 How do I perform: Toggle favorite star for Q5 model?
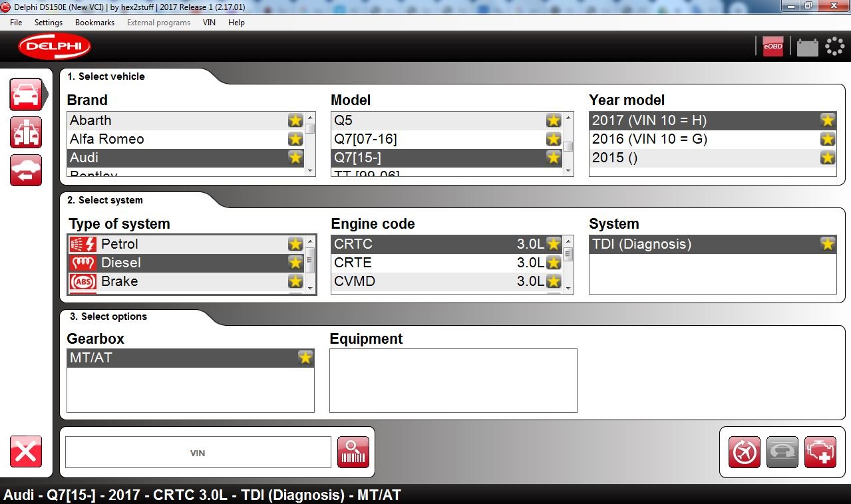(x=553, y=120)
